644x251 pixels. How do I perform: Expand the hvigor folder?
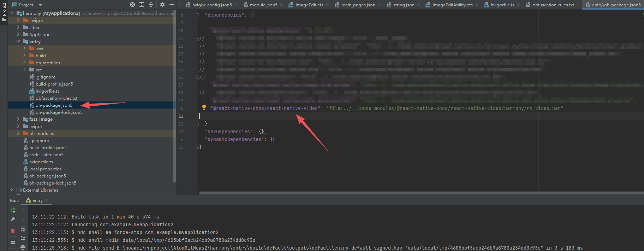tap(18, 126)
